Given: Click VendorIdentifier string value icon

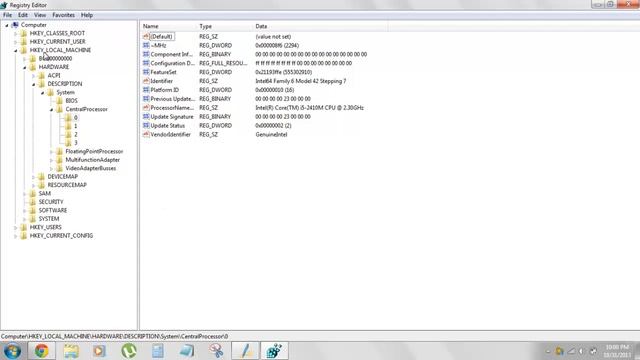Looking at the screenshot, I should click(x=146, y=134).
